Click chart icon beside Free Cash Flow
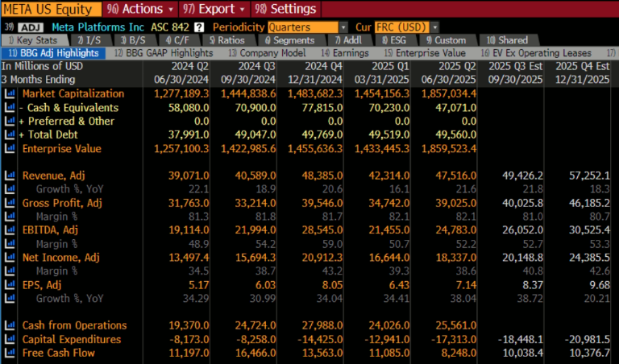The image size is (619, 364). [x=10, y=353]
